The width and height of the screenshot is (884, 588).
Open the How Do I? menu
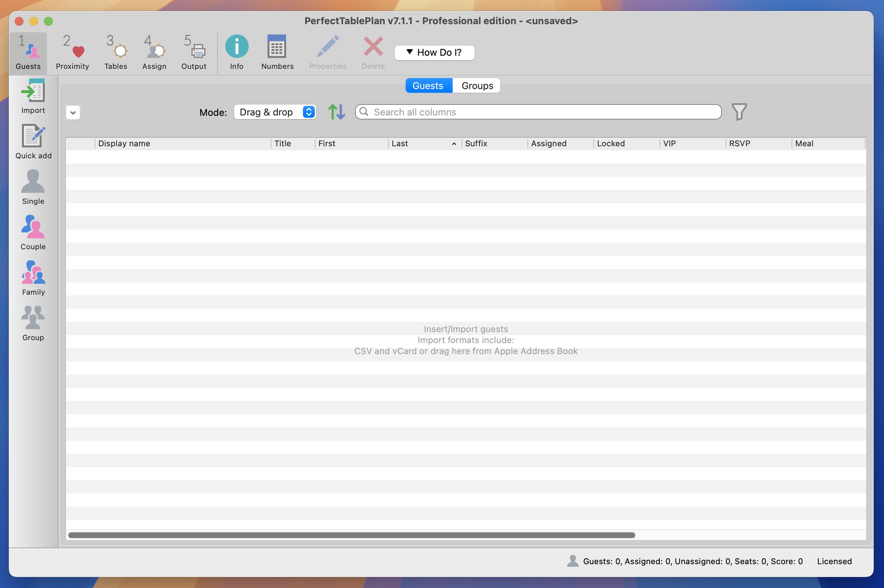click(x=434, y=52)
